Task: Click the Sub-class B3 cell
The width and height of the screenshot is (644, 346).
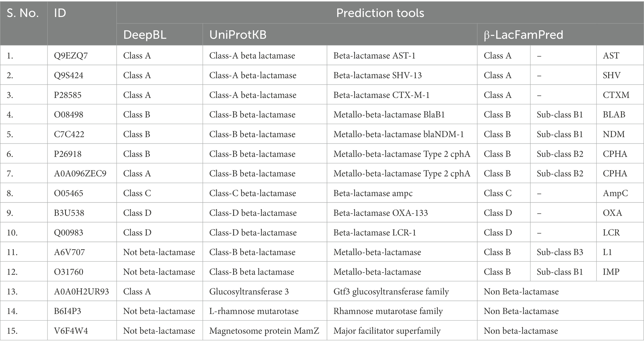Action: pyautogui.click(x=563, y=252)
